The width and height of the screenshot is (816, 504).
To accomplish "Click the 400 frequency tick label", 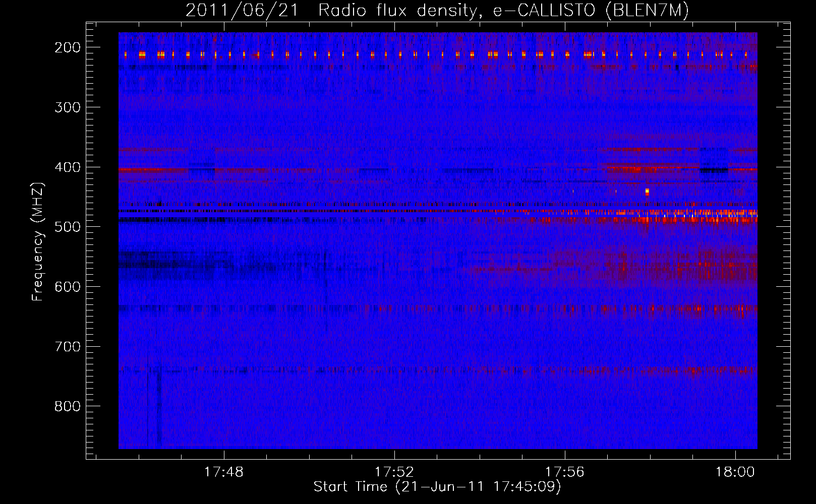I will point(67,167).
